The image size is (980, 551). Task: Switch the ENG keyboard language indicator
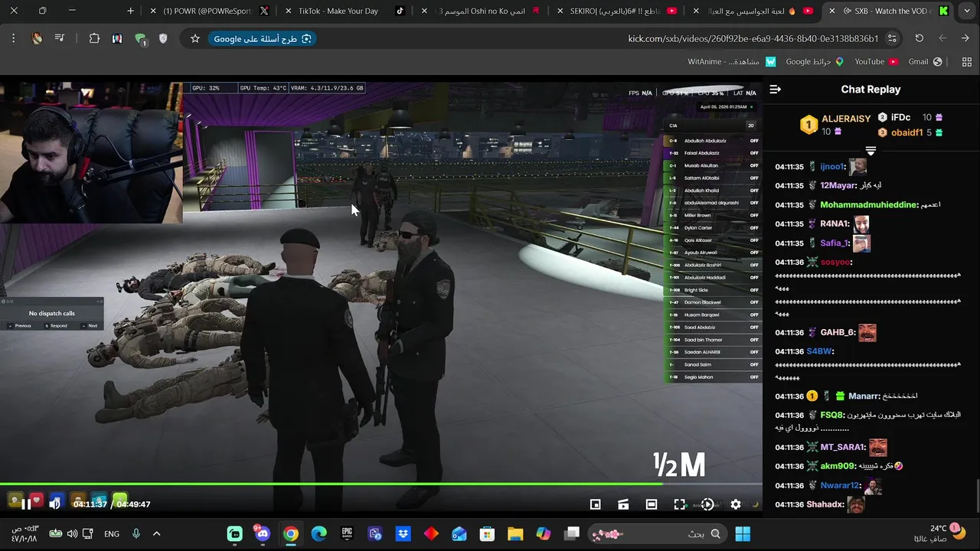click(x=112, y=533)
